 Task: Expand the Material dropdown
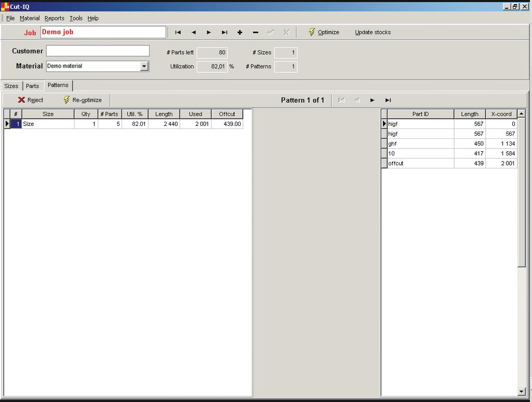pyautogui.click(x=144, y=66)
